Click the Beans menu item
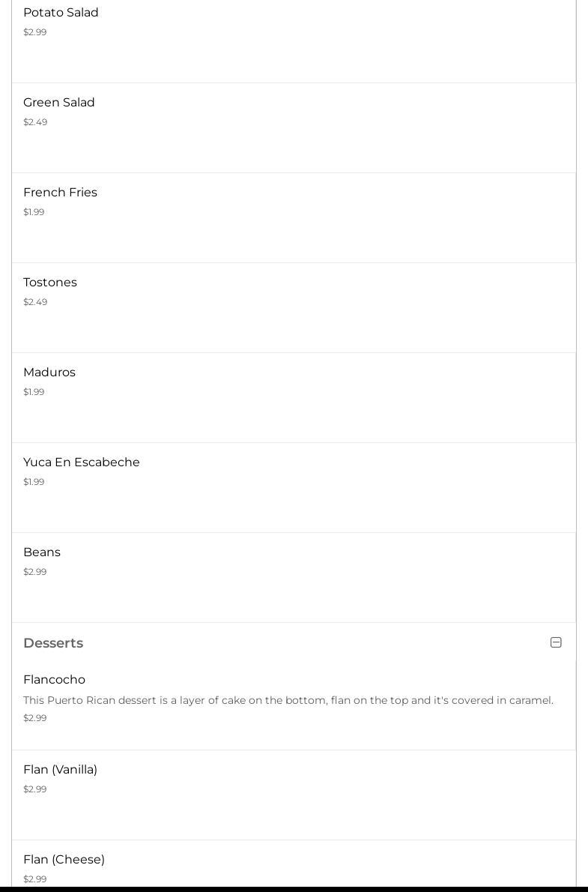The width and height of the screenshot is (588, 892). (x=42, y=552)
